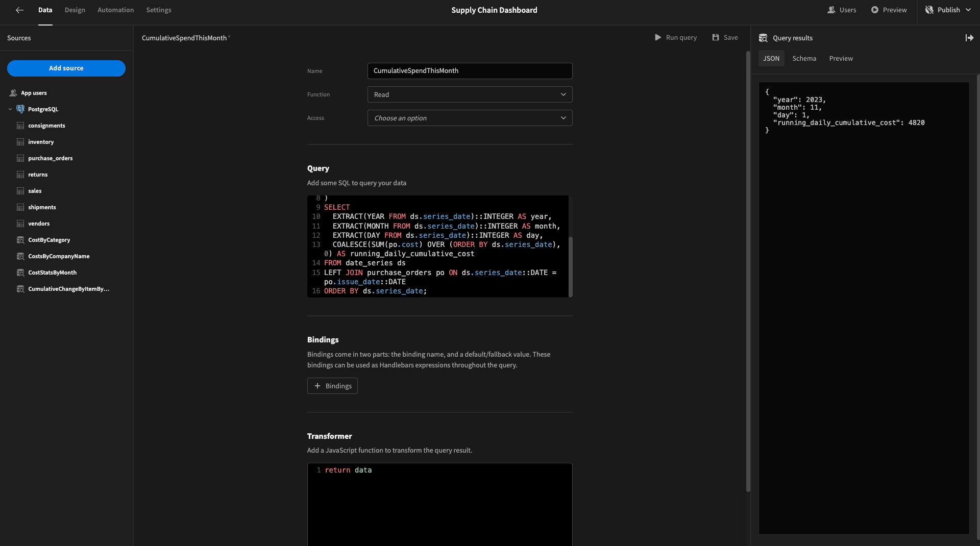Click the sales table icon
Screen dimensions: 980x546
[x=20, y=191]
